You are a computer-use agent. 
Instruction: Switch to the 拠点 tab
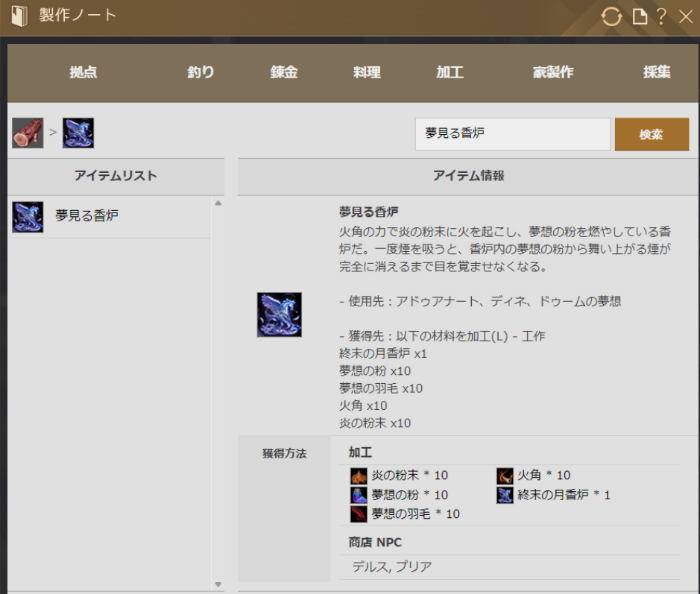(83, 72)
